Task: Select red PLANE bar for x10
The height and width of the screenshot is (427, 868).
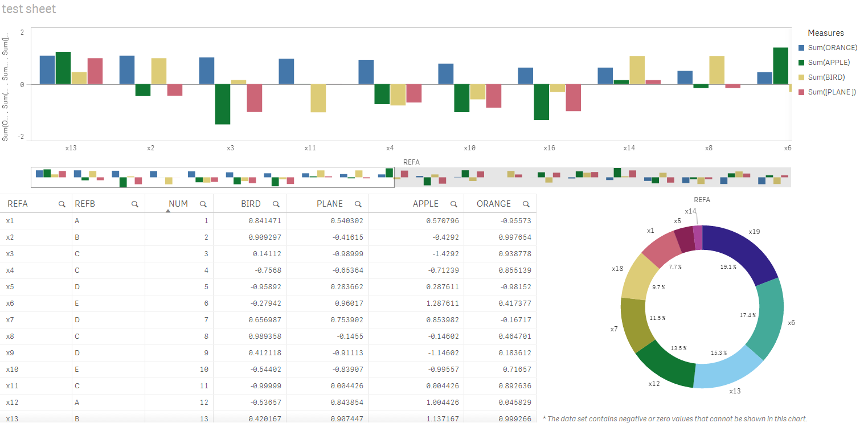Action: click(x=494, y=96)
